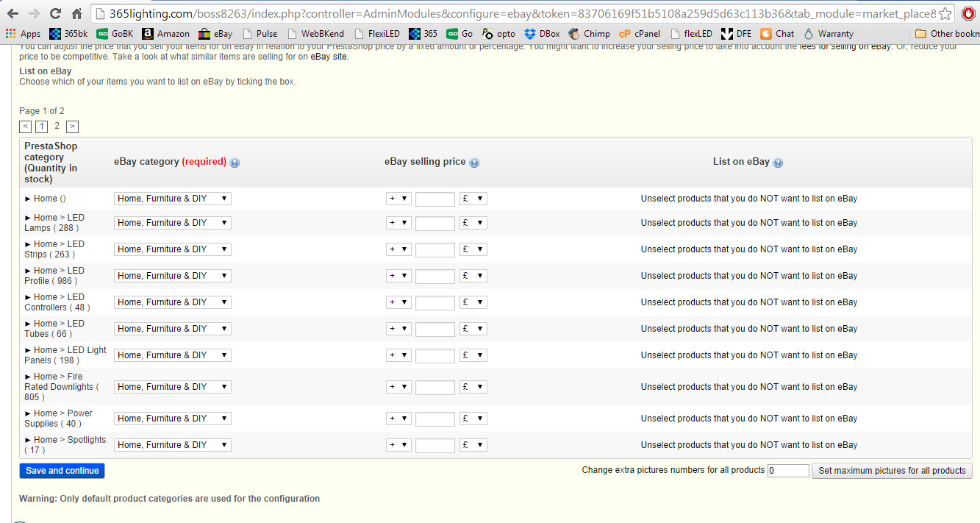The width and height of the screenshot is (980, 523).
Task: Open the Pulse bookmark
Action: [x=260, y=33]
